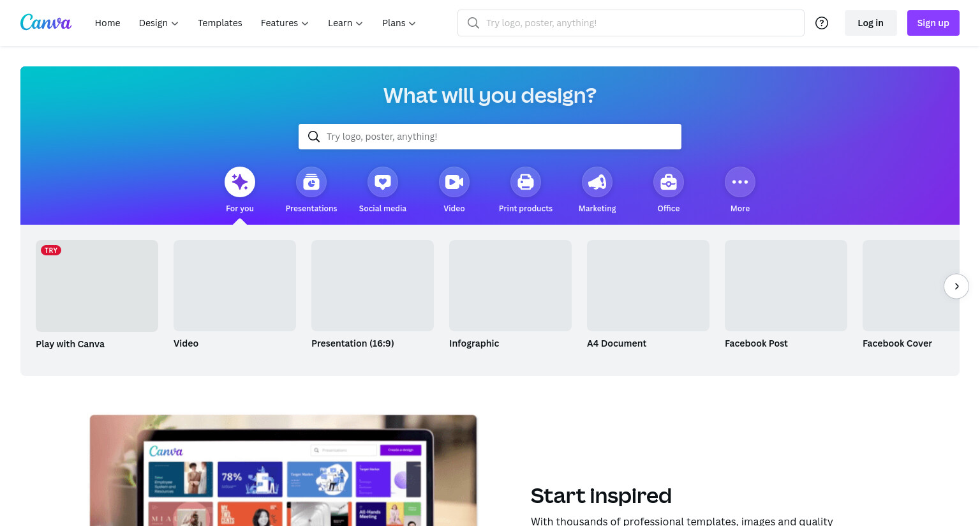
Task: Open the Presentation (16:9) thumbnail
Action: click(x=373, y=285)
